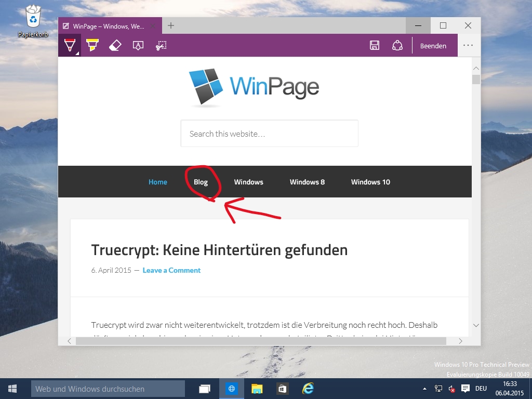
Task: Select the clip region tool
Action: tap(161, 46)
